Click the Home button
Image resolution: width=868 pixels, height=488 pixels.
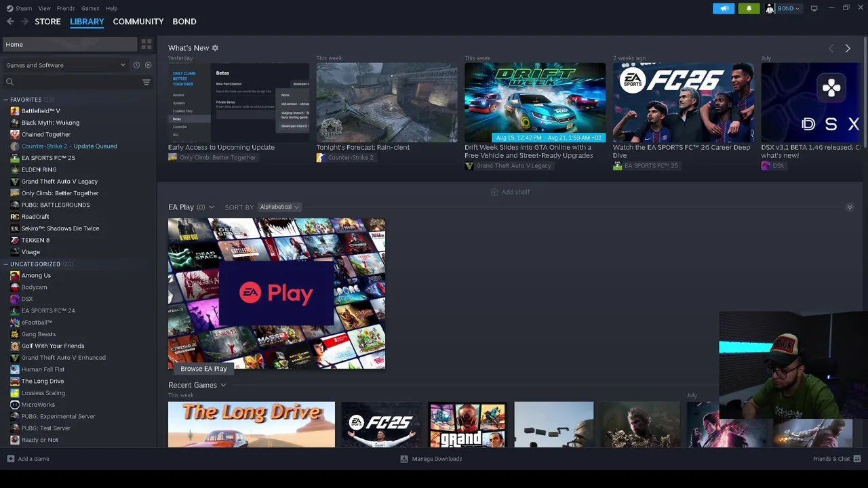pyautogui.click(x=70, y=45)
